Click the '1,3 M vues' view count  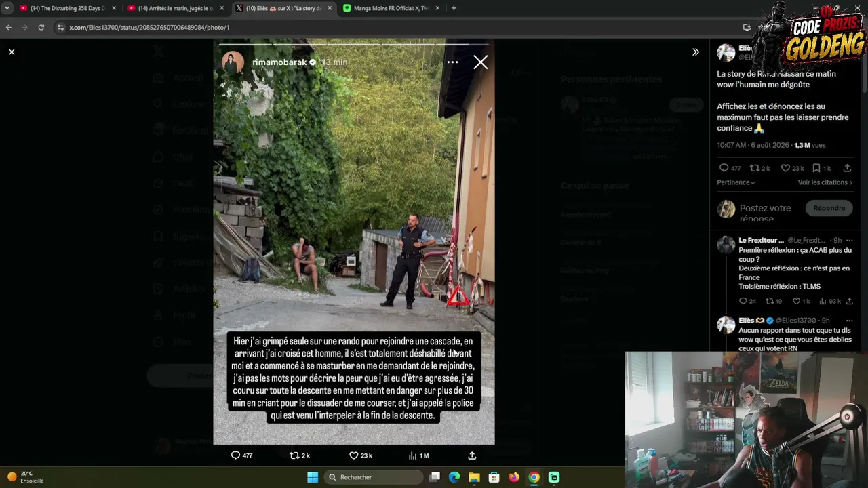click(810, 145)
